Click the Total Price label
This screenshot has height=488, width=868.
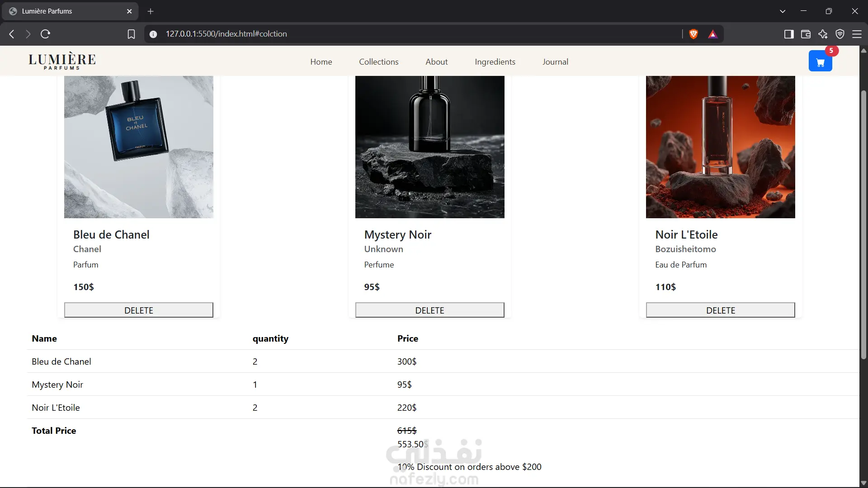click(x=54, y=431)
